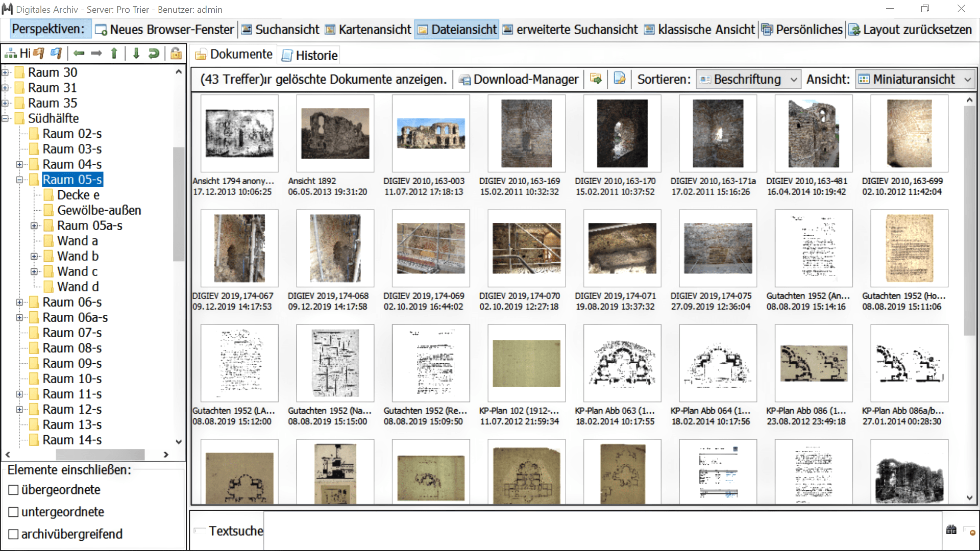
Task: Enable the archivübergreifend checkbox
Action: coord(14,534)
